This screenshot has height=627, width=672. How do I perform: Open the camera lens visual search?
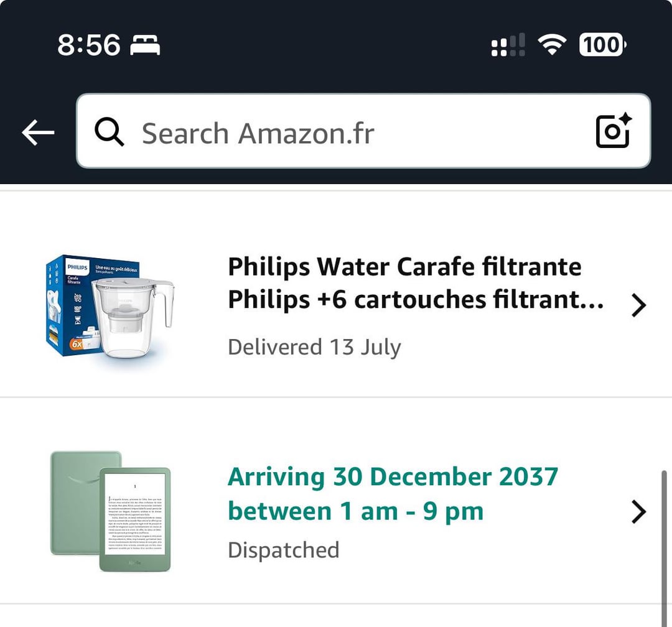613,131
